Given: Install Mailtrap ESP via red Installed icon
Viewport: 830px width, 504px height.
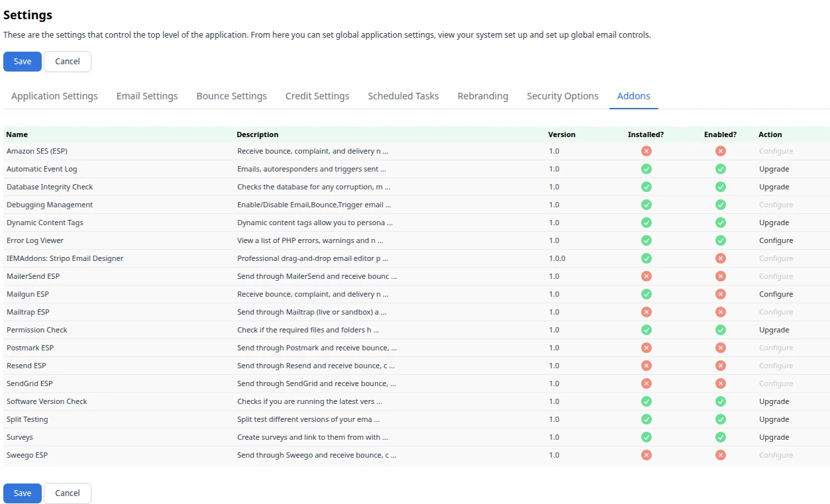Looking at the screenshot, I should [647, 312].
